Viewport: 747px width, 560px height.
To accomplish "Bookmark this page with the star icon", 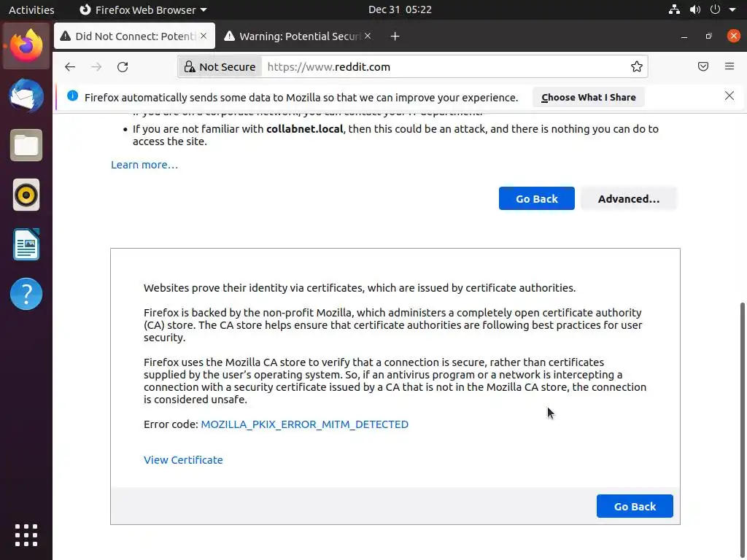I will pyautogui.click(x=636, y=66).
